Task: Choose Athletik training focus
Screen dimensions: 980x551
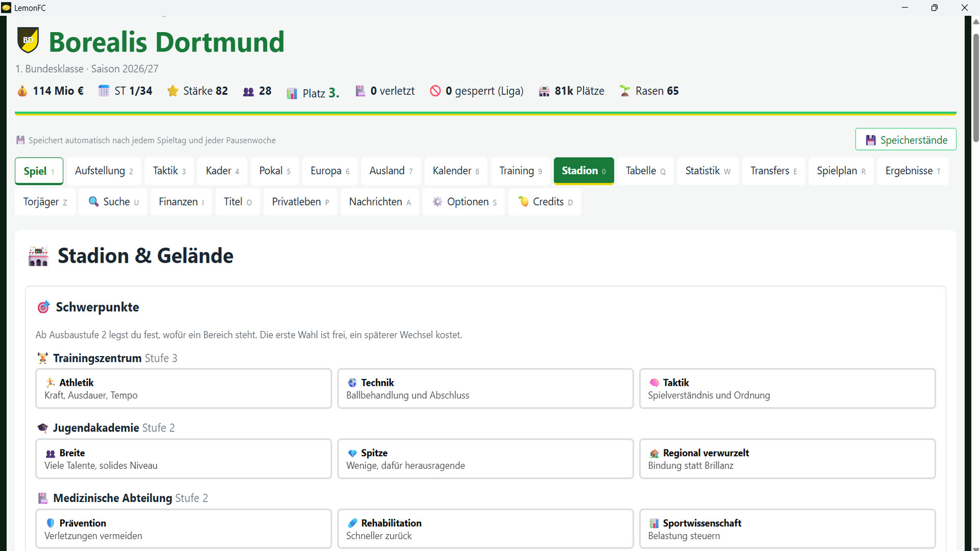Action: [x=184, y=389]
